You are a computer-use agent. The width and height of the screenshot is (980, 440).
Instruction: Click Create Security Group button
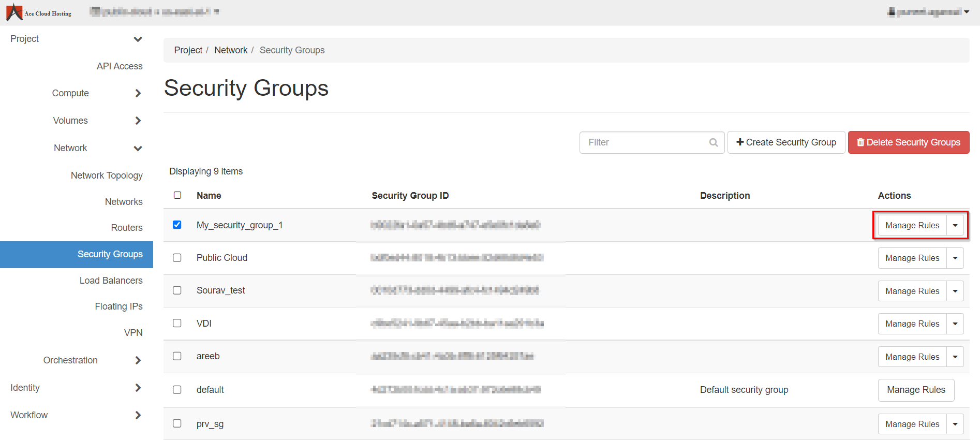[786, 142]
